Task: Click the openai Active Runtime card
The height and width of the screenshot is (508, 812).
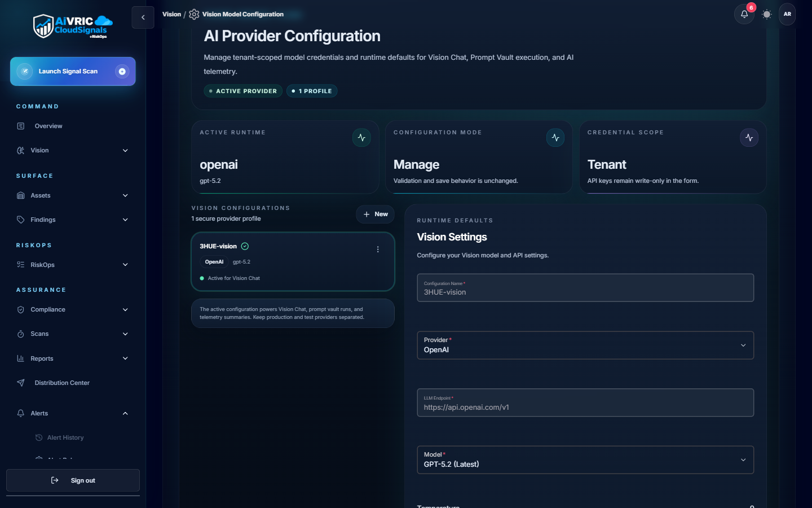Action: [x=285, y=157]
